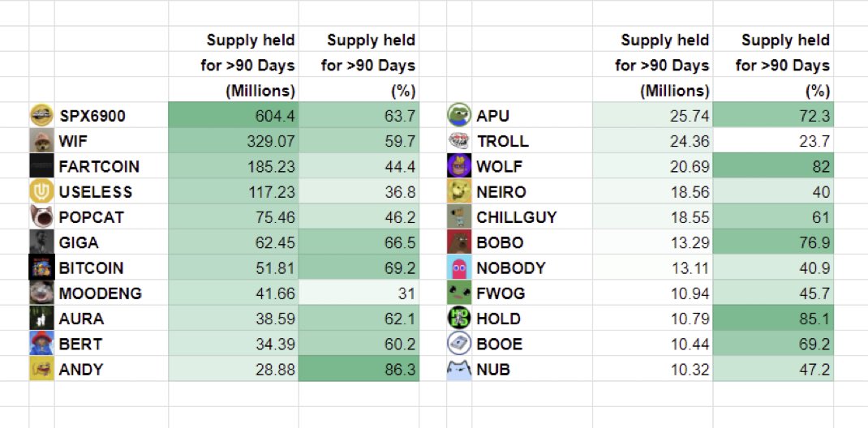The image size is (868, 428).
Task: Click the HOLD green icon
Action: 459,319
